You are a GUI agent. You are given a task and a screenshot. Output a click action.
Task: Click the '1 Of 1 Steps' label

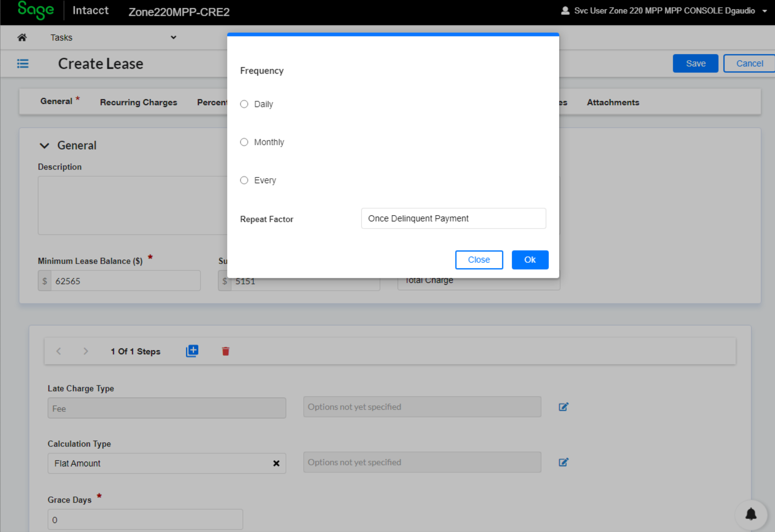click(x=136, y=351)
